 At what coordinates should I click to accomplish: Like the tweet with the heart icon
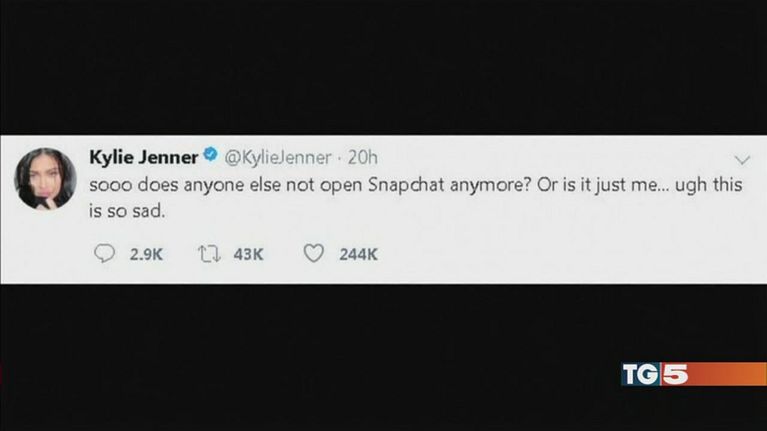click(x=313, y=254)
